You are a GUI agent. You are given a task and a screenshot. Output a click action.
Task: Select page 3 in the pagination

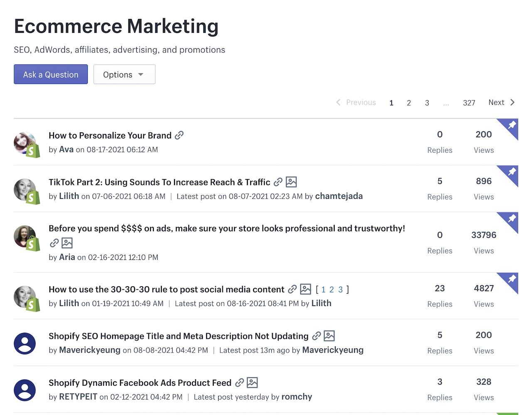tap(427, 103)
